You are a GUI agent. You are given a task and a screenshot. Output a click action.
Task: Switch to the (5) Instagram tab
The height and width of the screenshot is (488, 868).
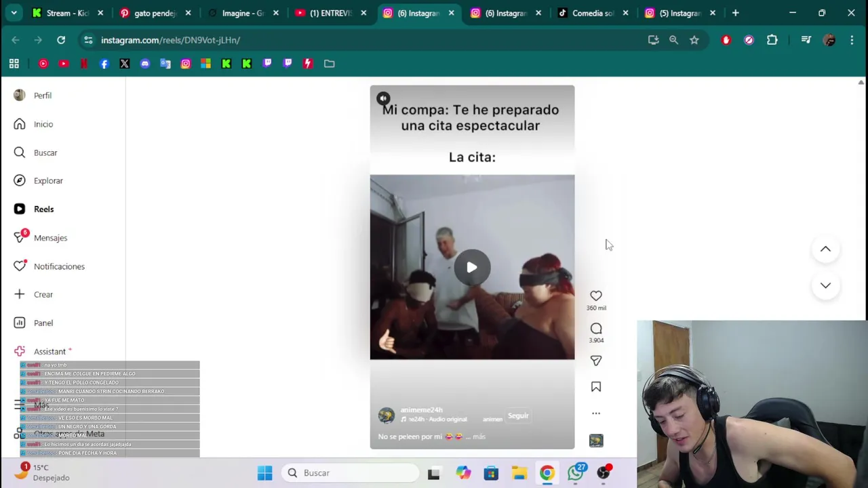[680, 13]
